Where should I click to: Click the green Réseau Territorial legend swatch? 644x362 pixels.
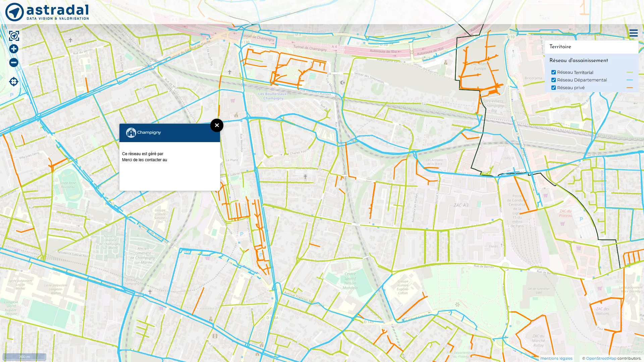tap(630, 72)
